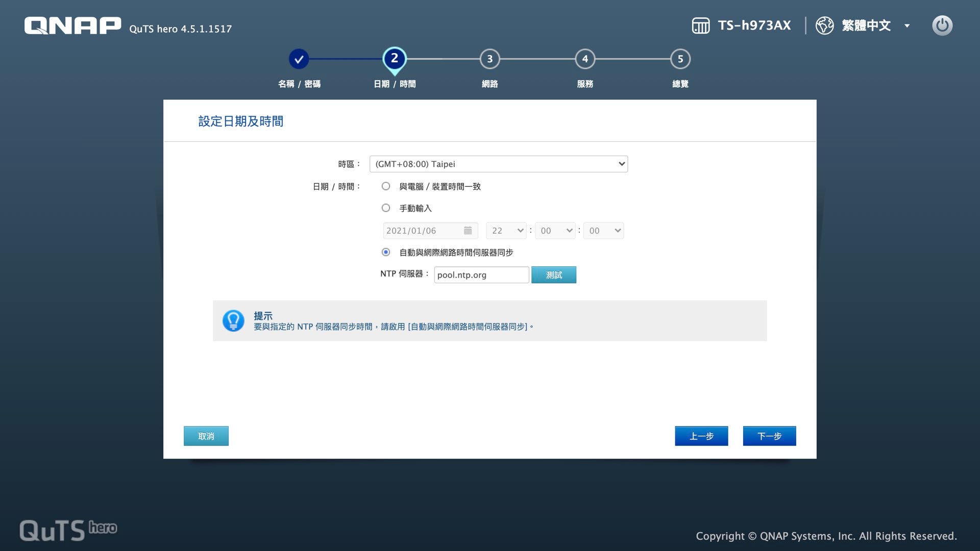Click the date field 2021/01/06
The height and width of the screenshot is (551, 980).
430,231
